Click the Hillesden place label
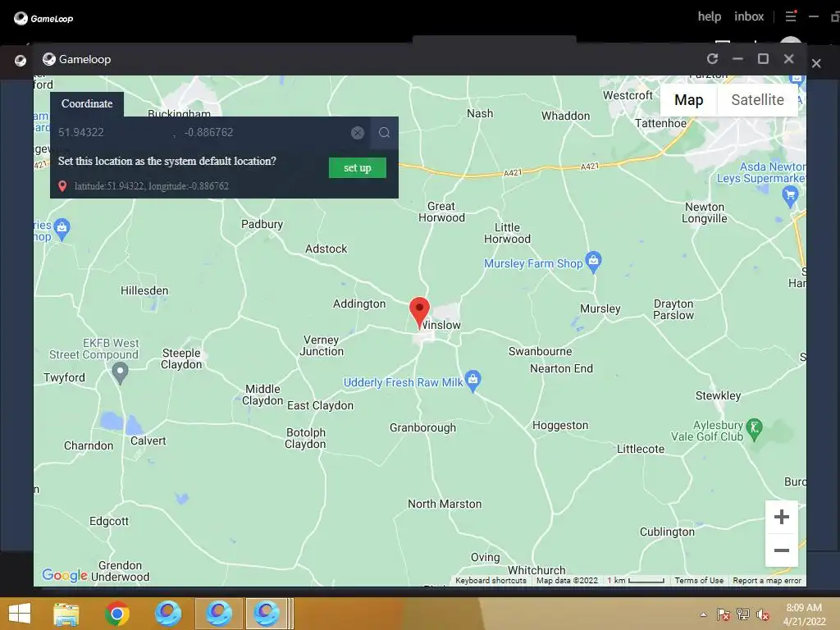 coord(144,290)
